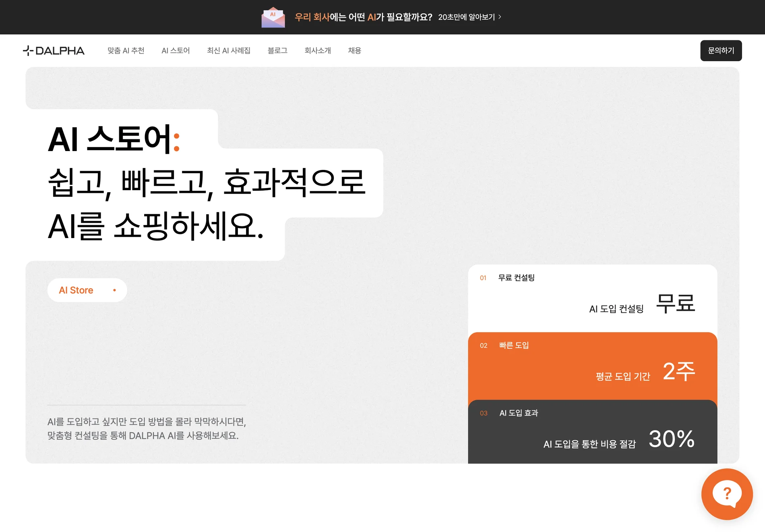Image resolution: width=765 pixels, height=532 pixels.
Task: Click the '2주' value text
Action: pos(679,371)
